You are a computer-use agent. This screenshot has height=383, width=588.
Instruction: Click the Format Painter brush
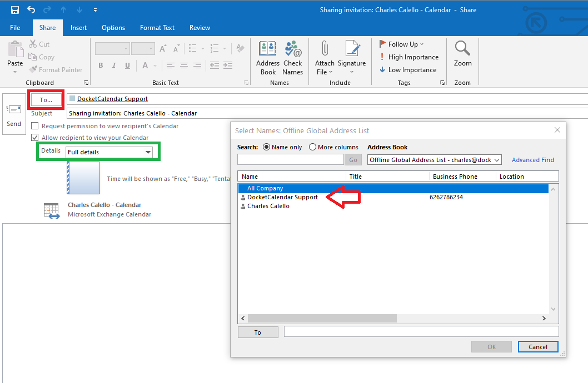[33, 69]
